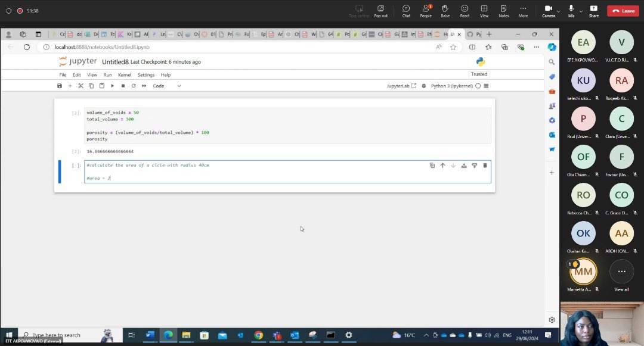Image resolution: width=644 pixels, height=346 pixels.
Task: Click the kernel status circle indicator
Action: coord(478,86)
